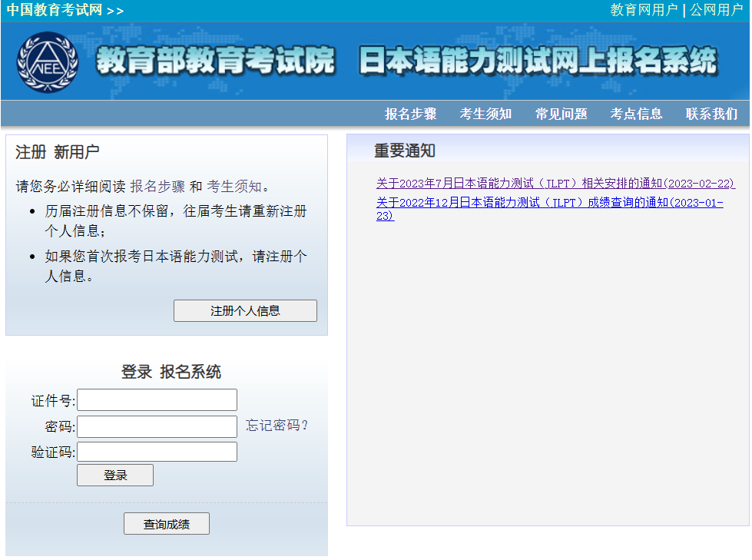The image size is (752, 560).
Task: Focus the 密码 input field
Action: pyautogui.click(x=157, y=426)
